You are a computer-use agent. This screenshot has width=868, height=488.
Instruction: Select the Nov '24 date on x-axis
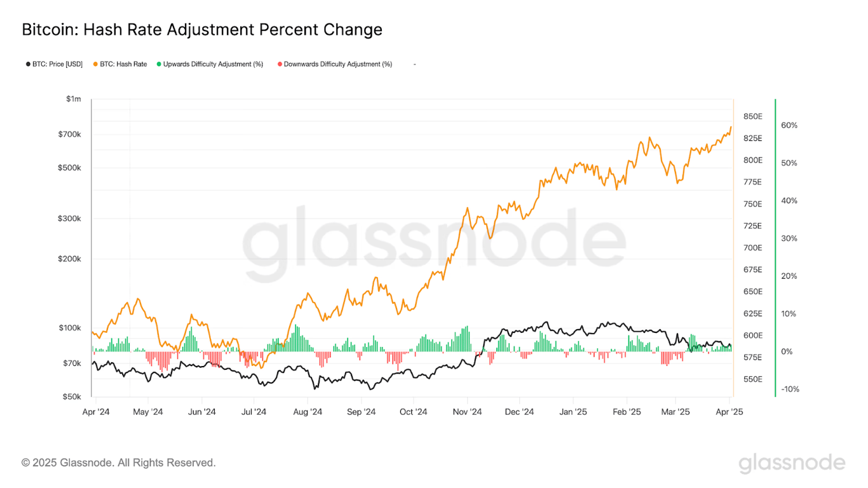[467, 412]
